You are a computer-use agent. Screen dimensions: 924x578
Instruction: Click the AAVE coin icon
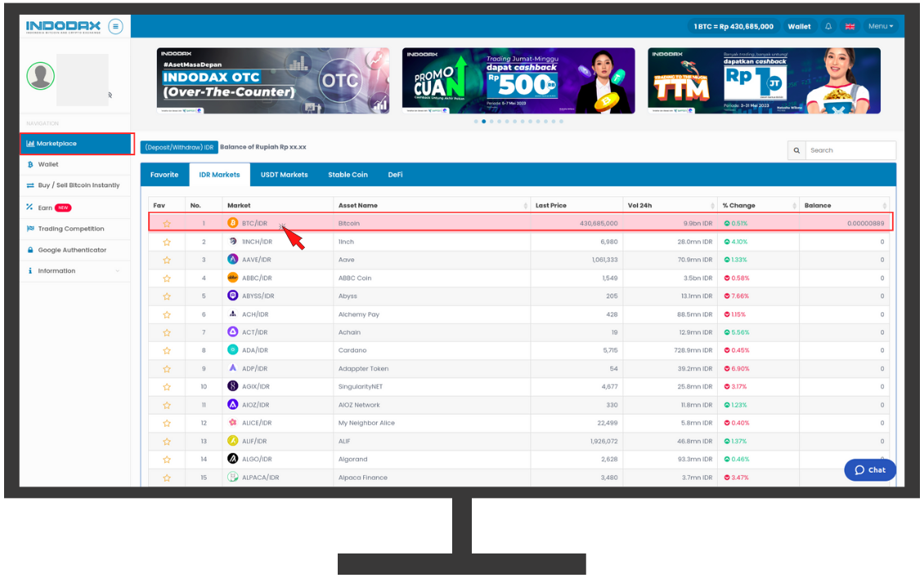pos(233,259)
